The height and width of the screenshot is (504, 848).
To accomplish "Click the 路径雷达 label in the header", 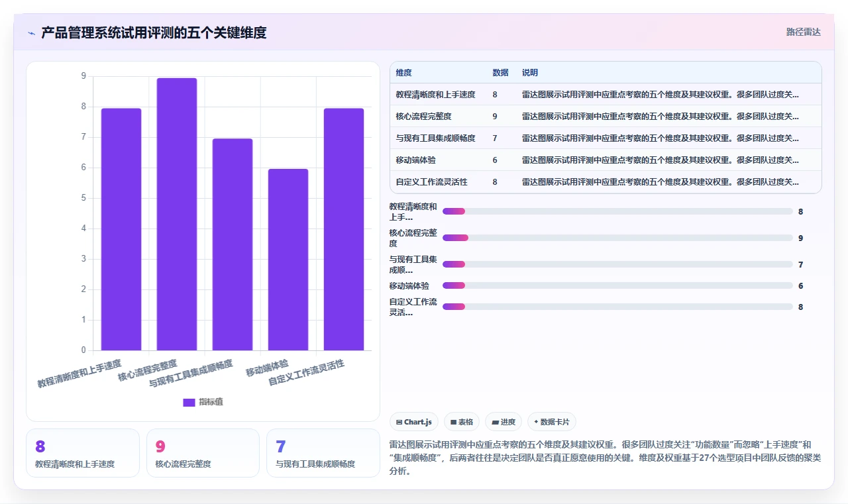I will tap(803, 32).
